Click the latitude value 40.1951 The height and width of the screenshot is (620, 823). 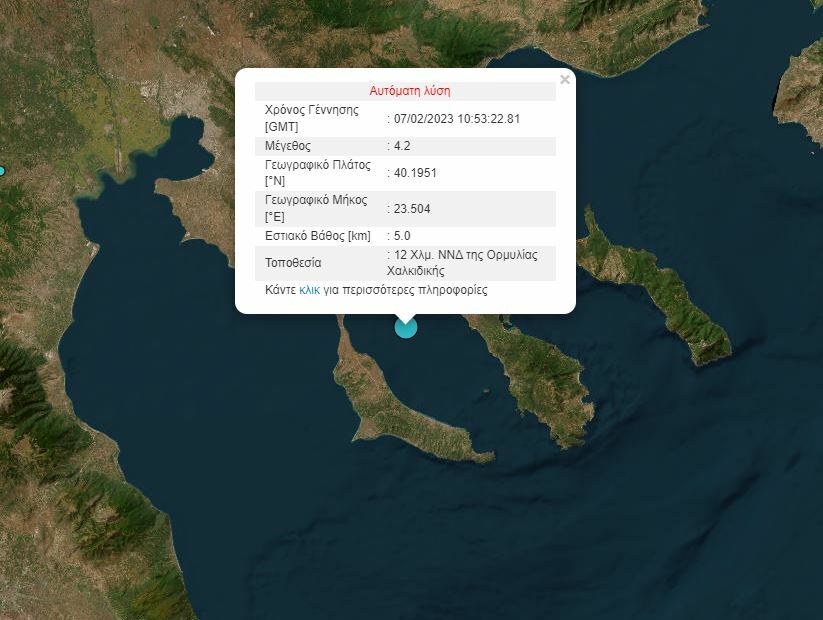click(414, 171)
